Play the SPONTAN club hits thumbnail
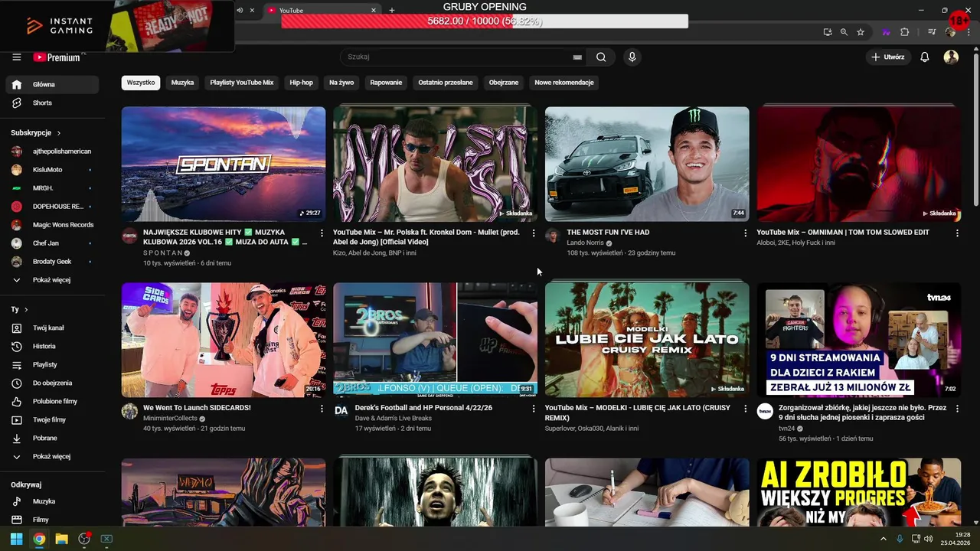Viewport: 980px width, 551px height. [x=224, y=164]
